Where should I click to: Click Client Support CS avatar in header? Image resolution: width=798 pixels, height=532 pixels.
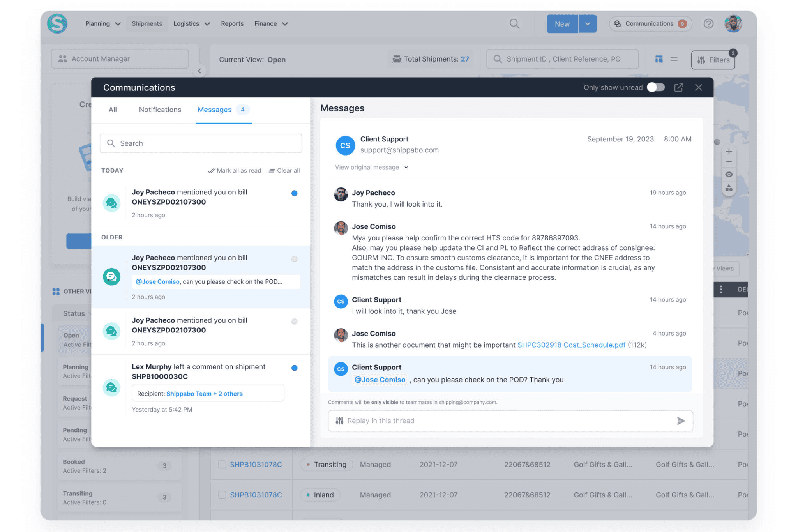click(345, 145)
